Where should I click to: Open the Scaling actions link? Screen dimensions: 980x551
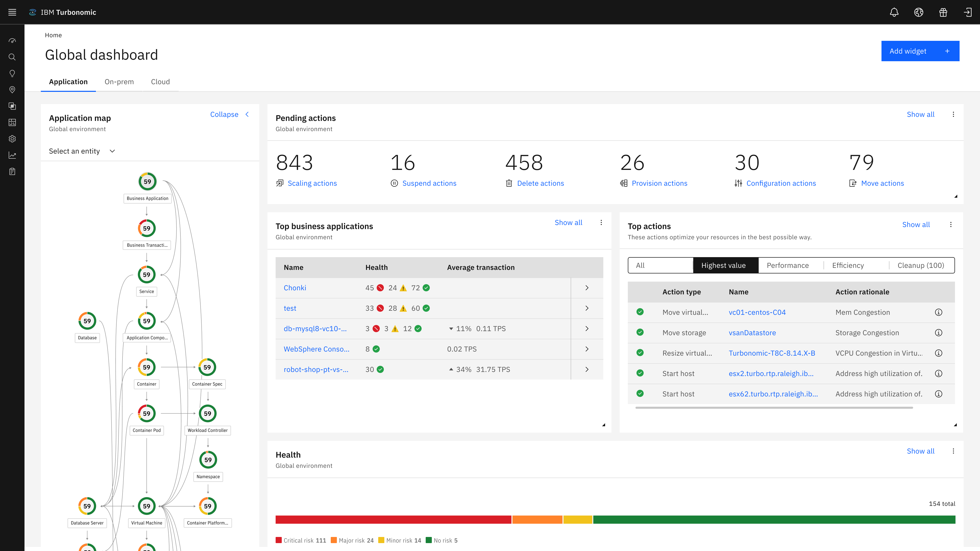[312, 183]
